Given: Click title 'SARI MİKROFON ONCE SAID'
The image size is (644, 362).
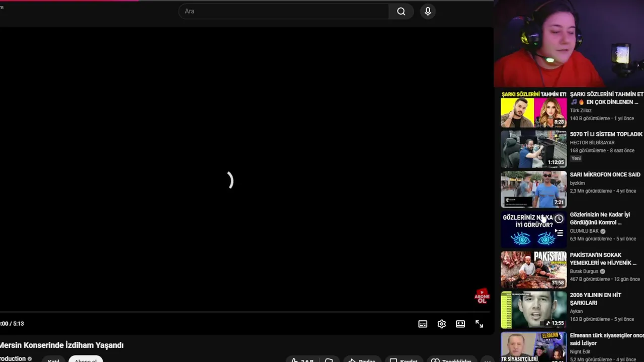Looking at the screenshot, I should click(605, 174).
